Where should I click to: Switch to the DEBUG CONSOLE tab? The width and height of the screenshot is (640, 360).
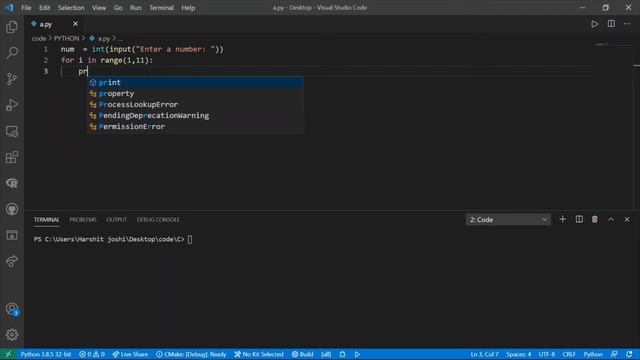pos(158,220)
